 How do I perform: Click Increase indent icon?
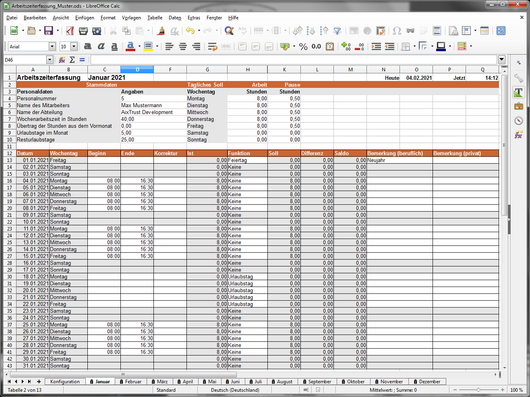[x=376, y=46]
